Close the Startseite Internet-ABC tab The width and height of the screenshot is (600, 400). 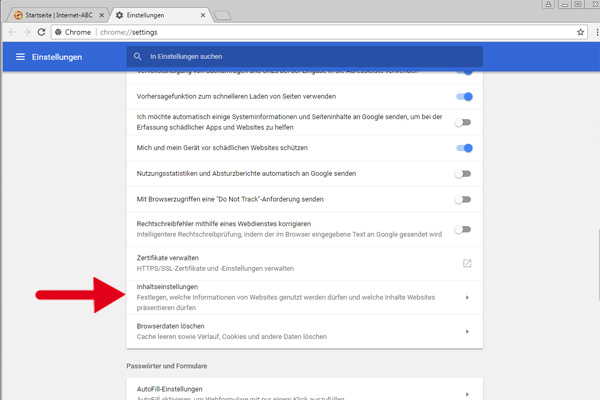click(x=99, y=14)
